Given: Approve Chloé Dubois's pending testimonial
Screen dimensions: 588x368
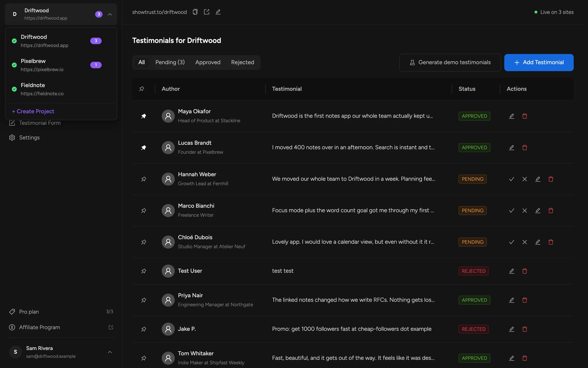Looking at the screenshot, I should coord(511,242).
